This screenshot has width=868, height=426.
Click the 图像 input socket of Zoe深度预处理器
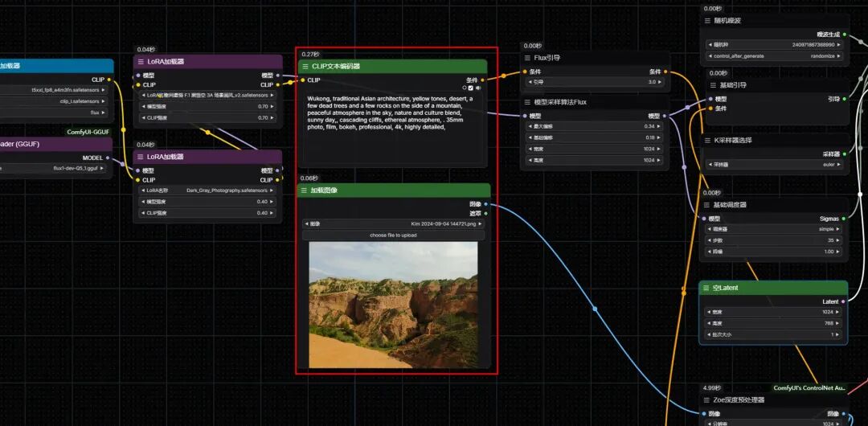coord(704,413)
